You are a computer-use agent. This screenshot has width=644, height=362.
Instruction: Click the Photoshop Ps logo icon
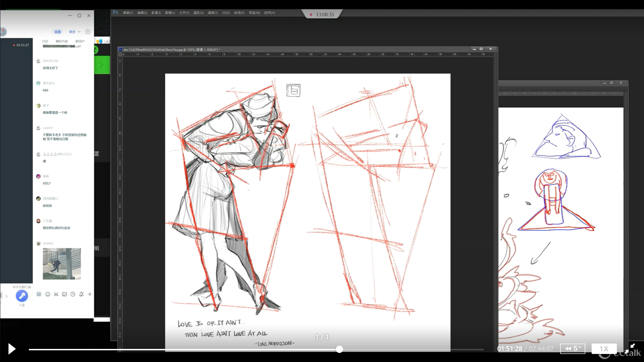pyautogui.click(x=116, y=12)
